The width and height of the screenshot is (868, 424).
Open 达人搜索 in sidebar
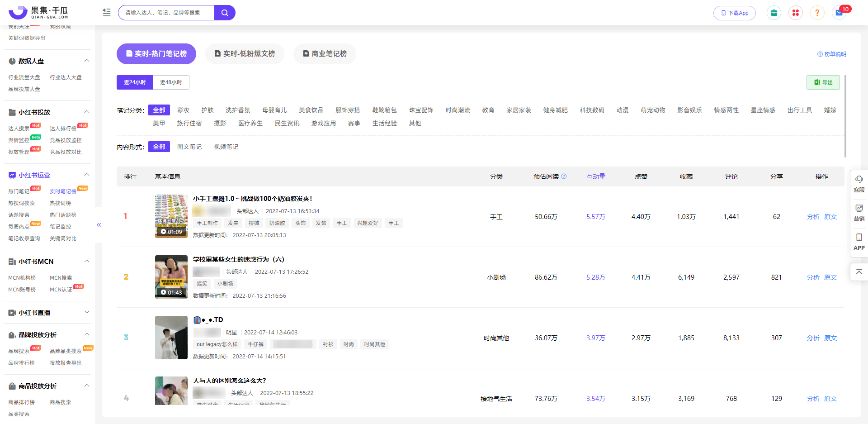[x=19, y=129]
